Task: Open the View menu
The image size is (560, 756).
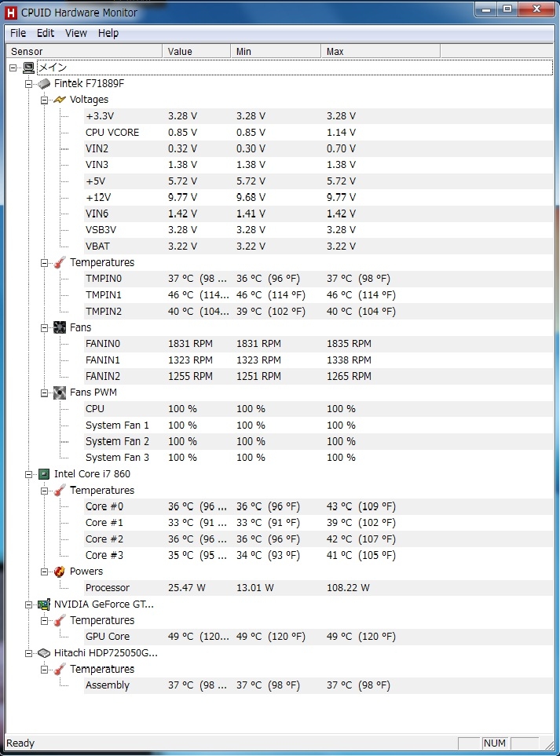Action: (76, 33)
